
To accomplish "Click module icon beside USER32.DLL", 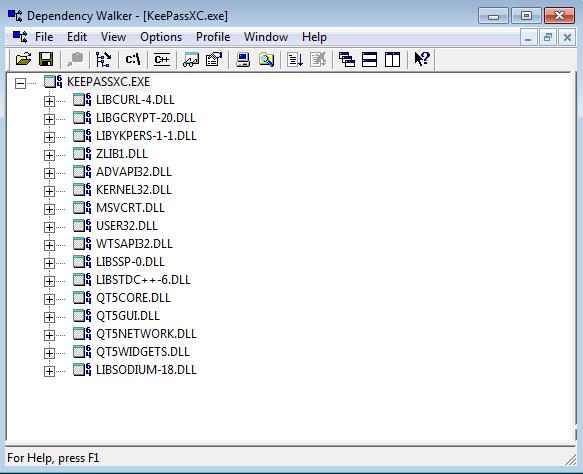I will pos(82,226).
